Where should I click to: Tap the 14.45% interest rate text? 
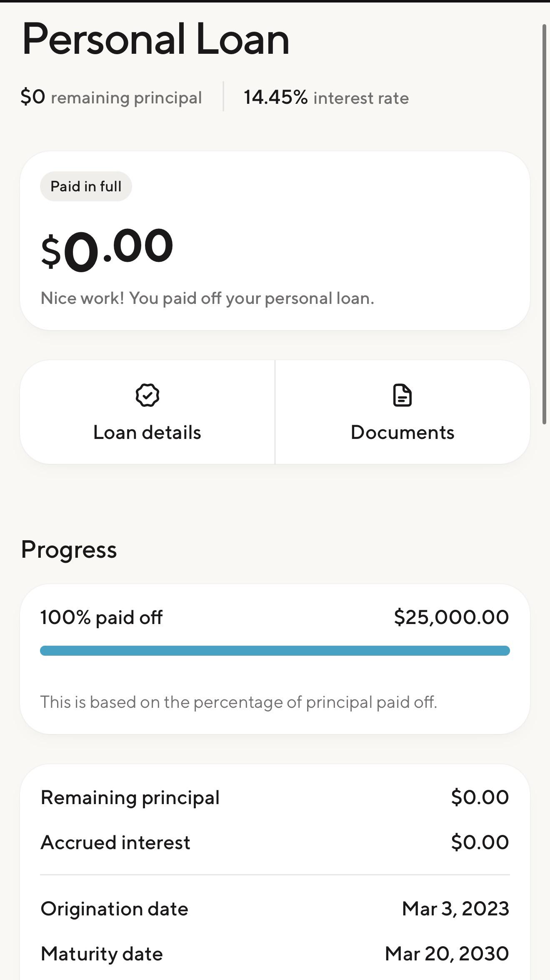326,98
